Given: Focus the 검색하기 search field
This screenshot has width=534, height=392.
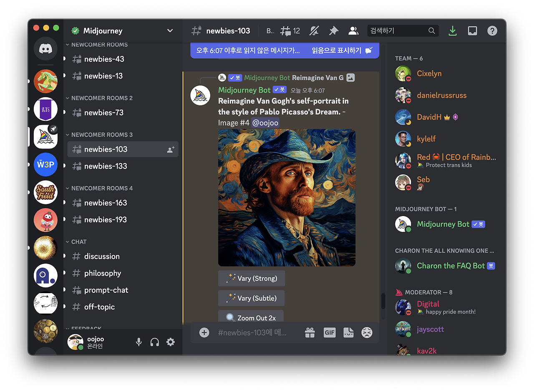Looking at the screenshot, I should pyautogui.click(x=403, y=30).
